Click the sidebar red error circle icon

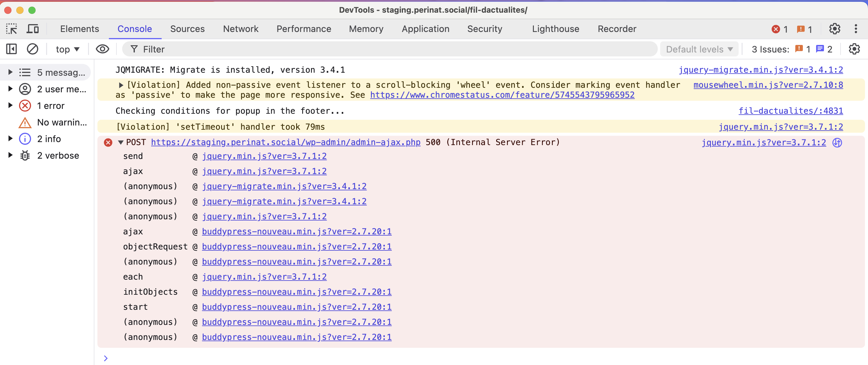coord(25,106)
